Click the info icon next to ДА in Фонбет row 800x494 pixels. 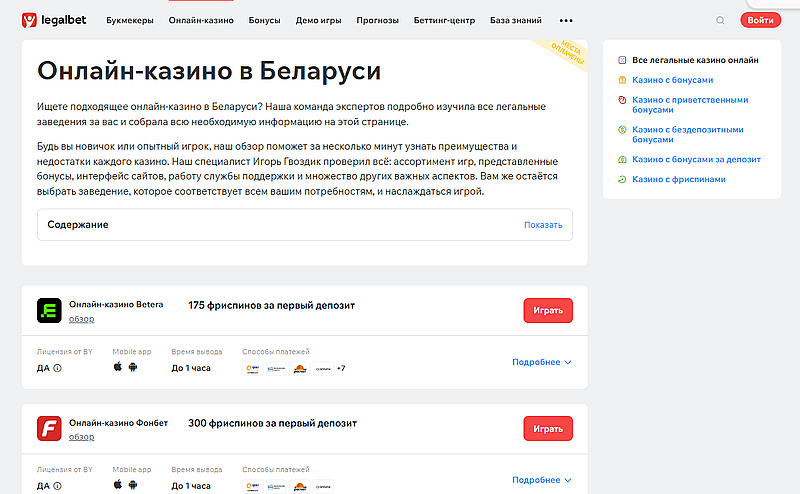coord(58,486)
